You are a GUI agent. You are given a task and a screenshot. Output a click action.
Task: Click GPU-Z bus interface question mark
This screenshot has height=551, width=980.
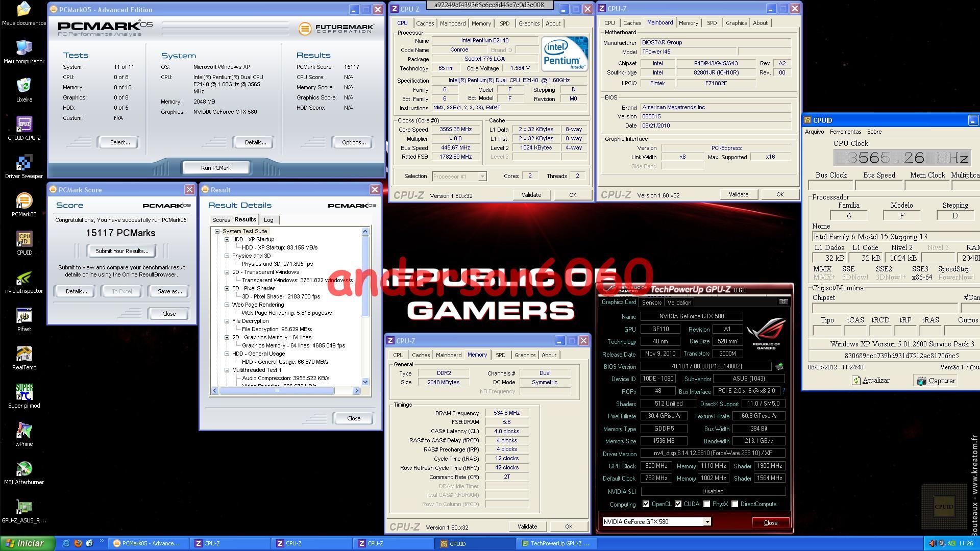click(783, 391)
